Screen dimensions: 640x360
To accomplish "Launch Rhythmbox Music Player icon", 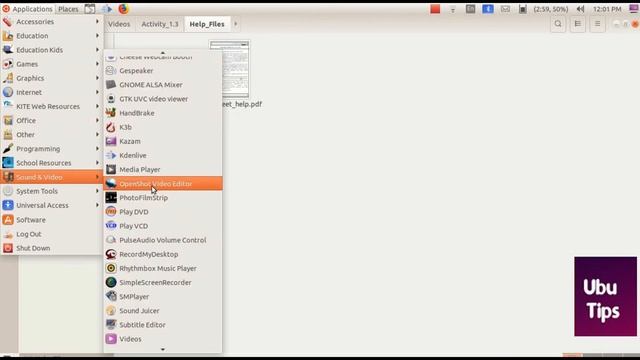I will 111,268.
